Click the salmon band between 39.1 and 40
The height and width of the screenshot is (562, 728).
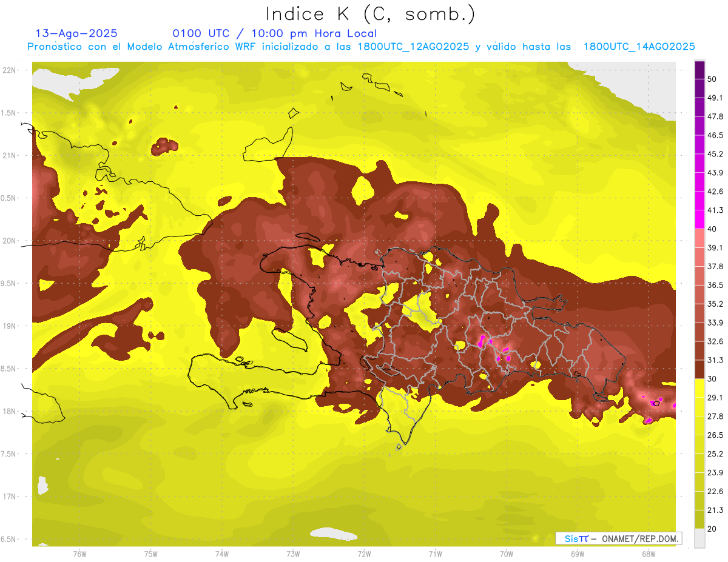(x=699, y=238)
